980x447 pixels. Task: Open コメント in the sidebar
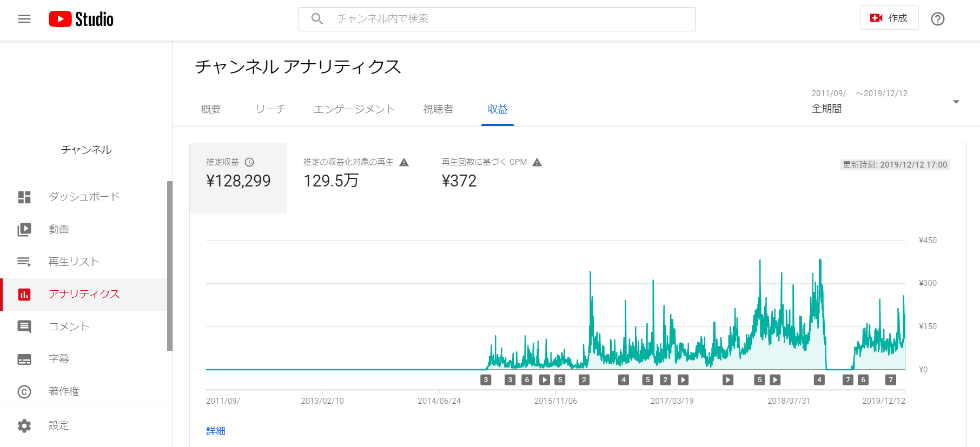coord(69,326)
